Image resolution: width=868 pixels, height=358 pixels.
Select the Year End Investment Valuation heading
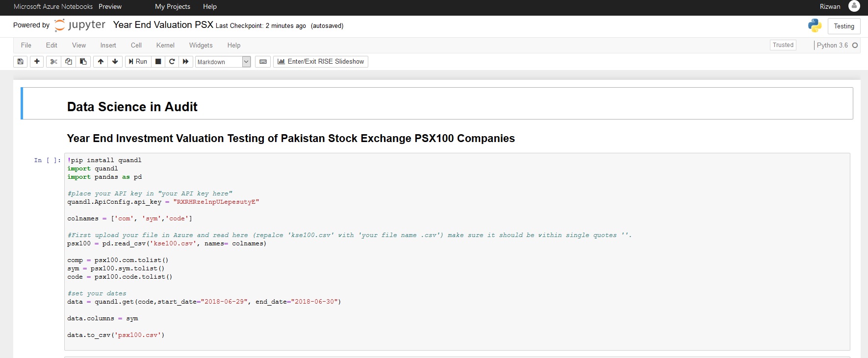click(291, 139)
